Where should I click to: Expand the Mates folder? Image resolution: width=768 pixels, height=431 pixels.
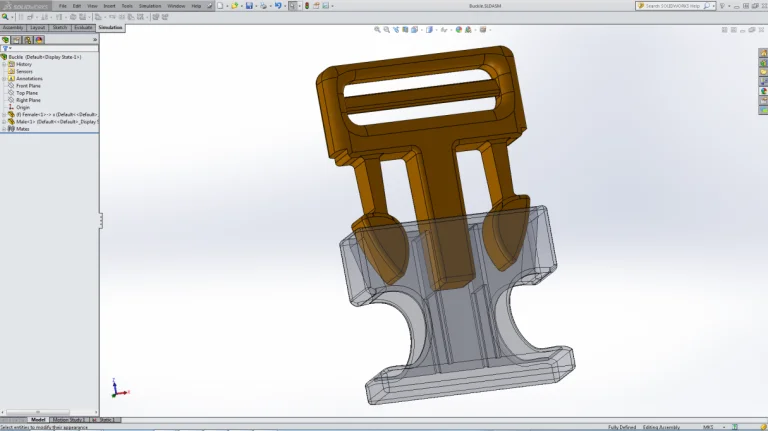point(4,128)
